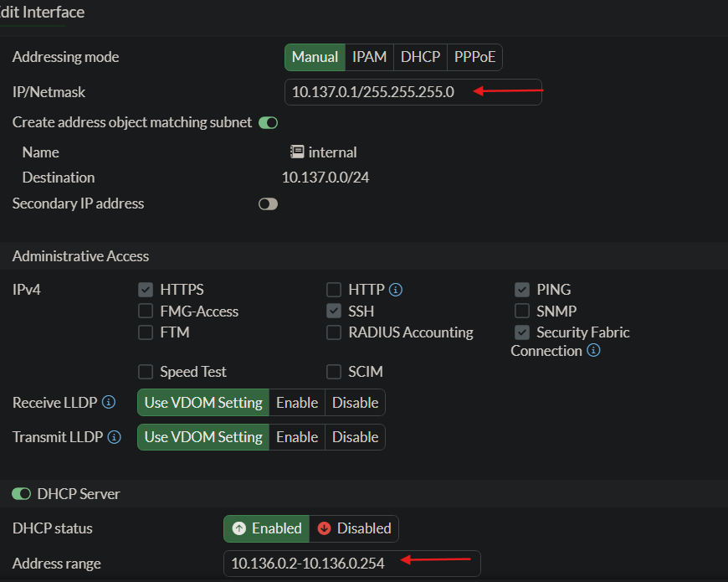Image resolution: width=728 pixels, height=582 pixels.
Task: Check the SNMP checkbox
Action: [x=522, y=311]
